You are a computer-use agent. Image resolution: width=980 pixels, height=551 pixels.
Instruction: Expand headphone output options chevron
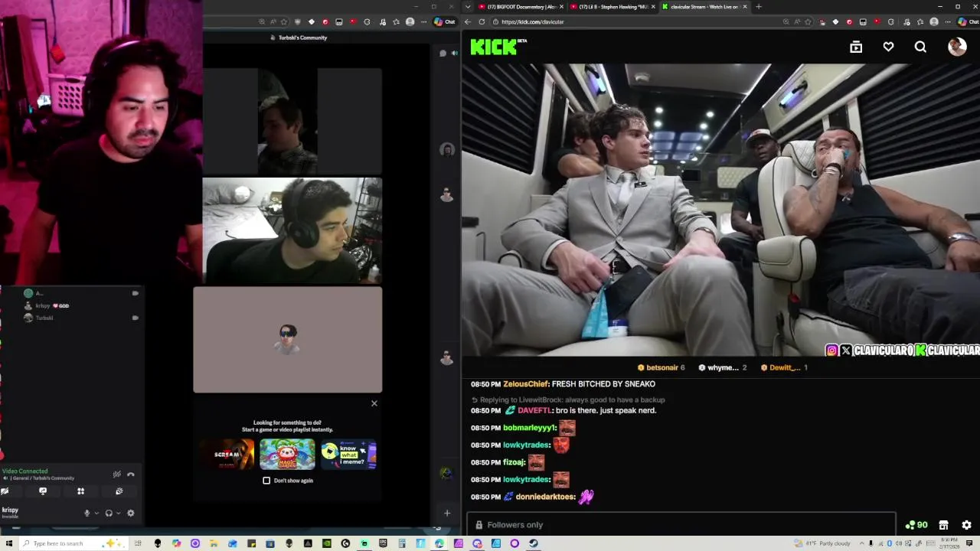point(118,514)
